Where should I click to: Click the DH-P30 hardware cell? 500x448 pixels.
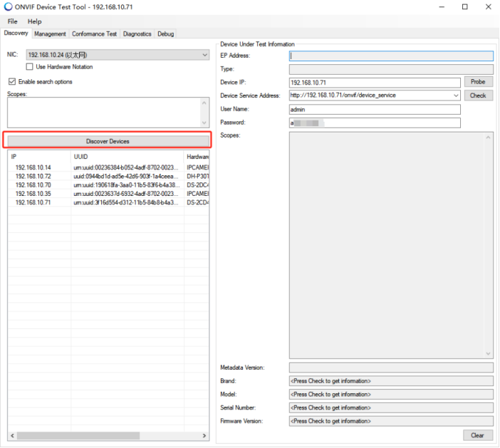198,176
